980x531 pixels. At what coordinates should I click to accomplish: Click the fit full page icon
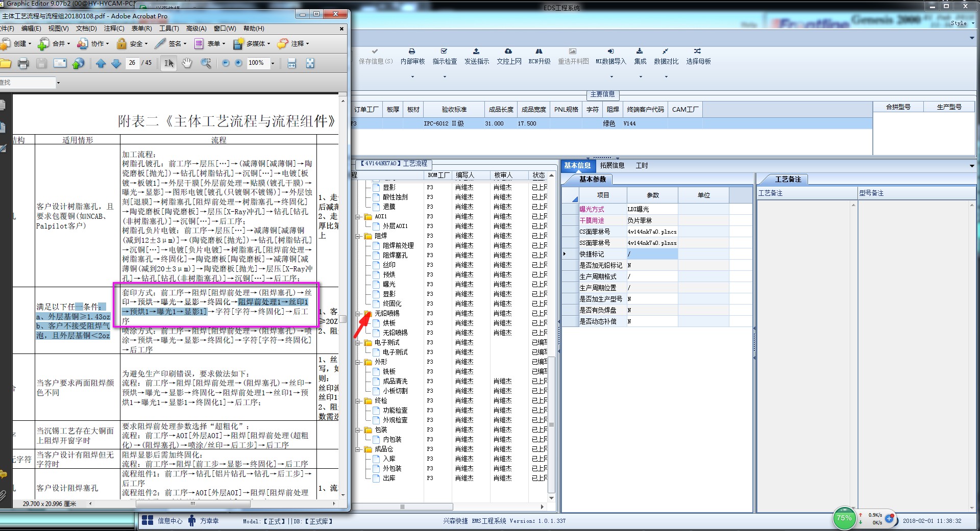(310, 63)
